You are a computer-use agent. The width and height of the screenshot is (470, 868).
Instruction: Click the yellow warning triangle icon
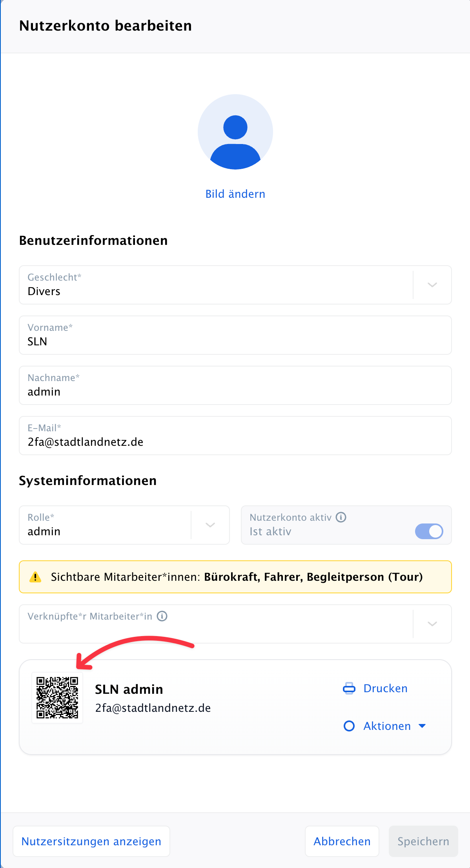click(x=35, y=577)
